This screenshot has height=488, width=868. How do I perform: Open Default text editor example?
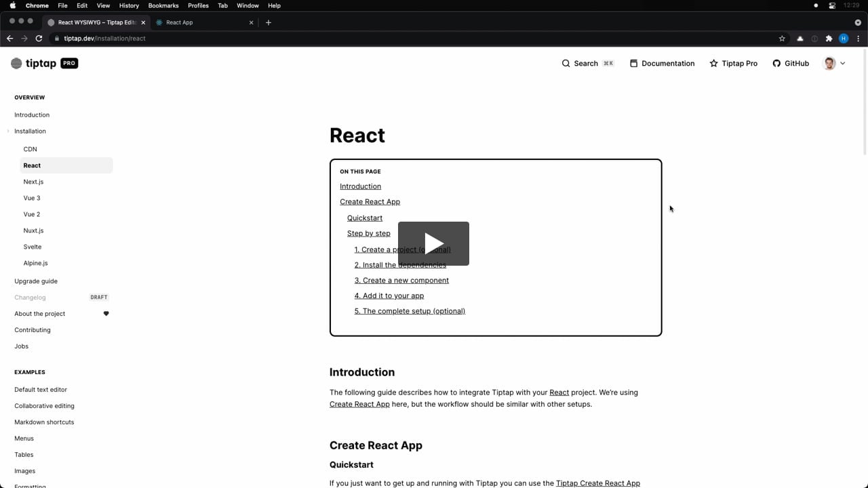41,390
